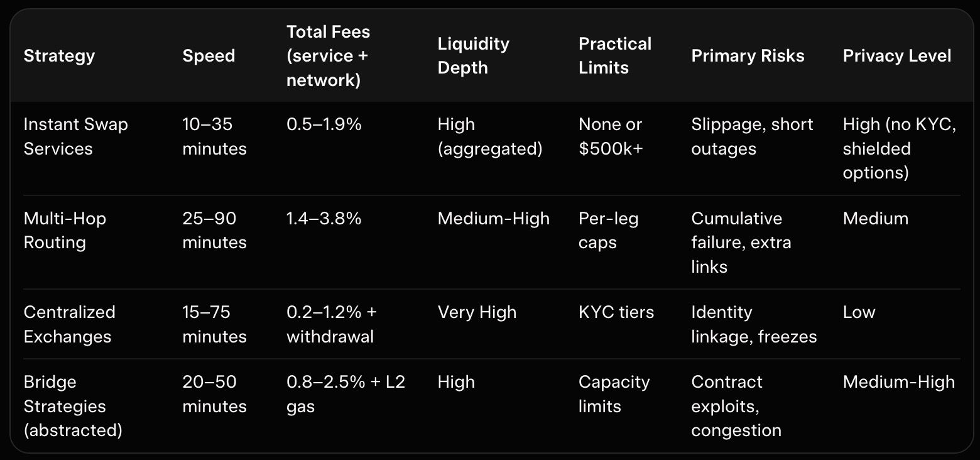Click the Privacy Level column header
980x460 pixels.
point(896,55)
